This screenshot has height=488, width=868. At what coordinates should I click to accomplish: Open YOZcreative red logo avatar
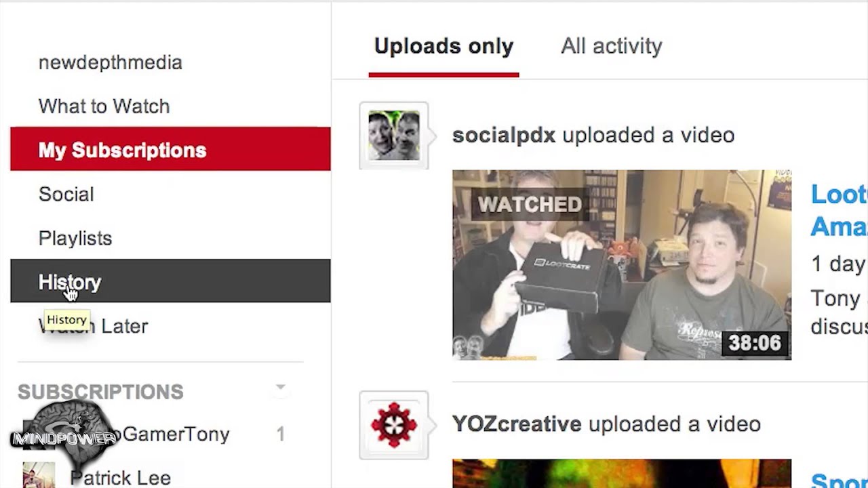point(393,425)
